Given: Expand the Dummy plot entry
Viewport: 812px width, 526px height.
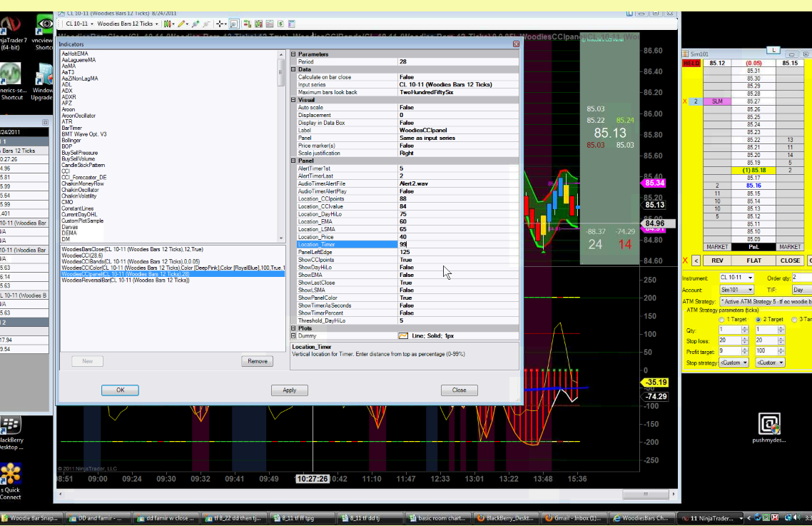Looking at the screenshot, I should pos(293,336).
